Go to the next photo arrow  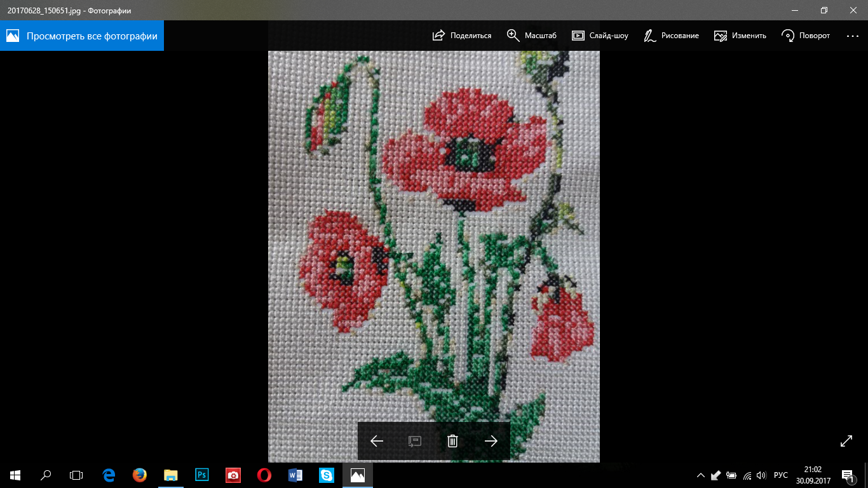click(491, 441)
